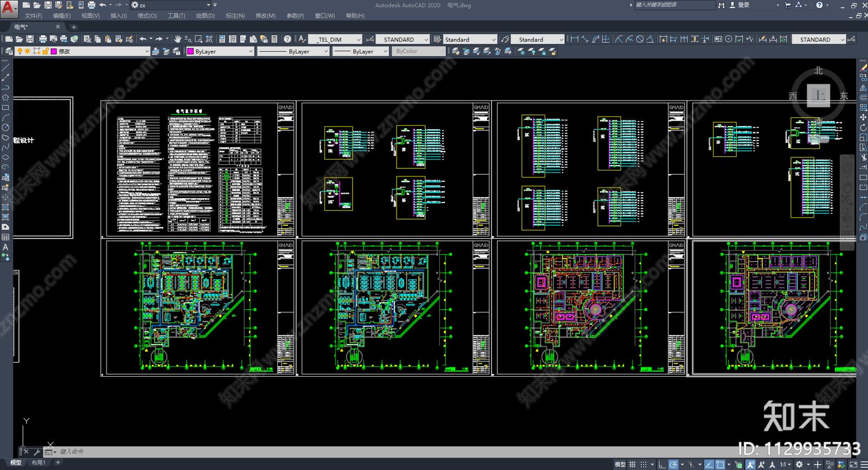This screenshot has width=868, height=470.
Task: Open the 文件(F) menu
Action: [x=33, y=16]
